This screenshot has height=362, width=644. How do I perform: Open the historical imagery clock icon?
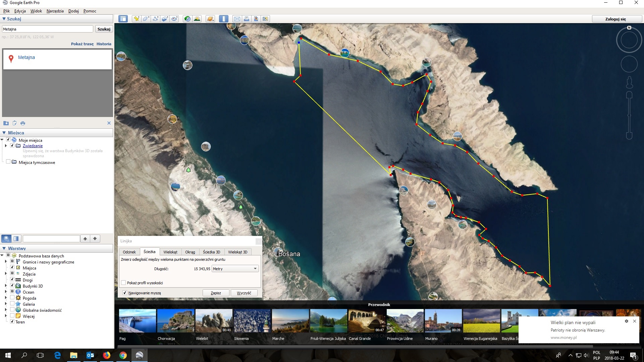(187, 19)
